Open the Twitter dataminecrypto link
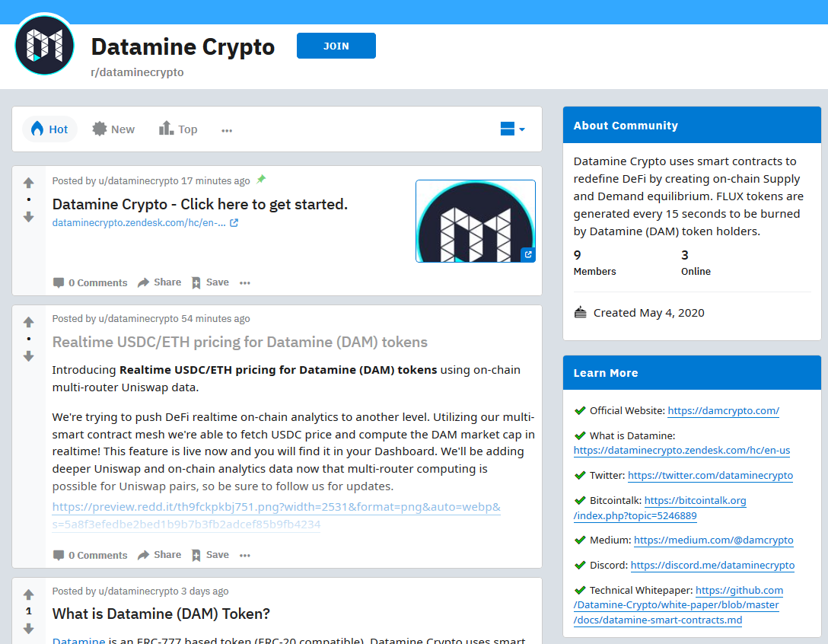 710,476
